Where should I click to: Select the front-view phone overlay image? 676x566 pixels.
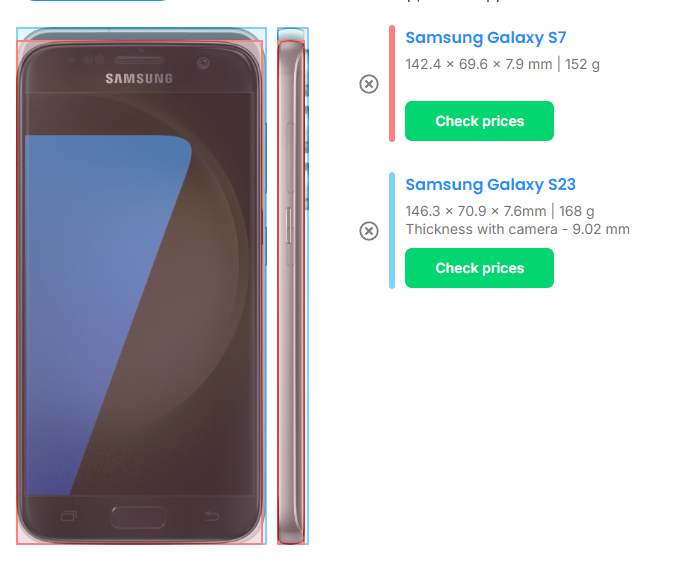(x=141, y=286)
